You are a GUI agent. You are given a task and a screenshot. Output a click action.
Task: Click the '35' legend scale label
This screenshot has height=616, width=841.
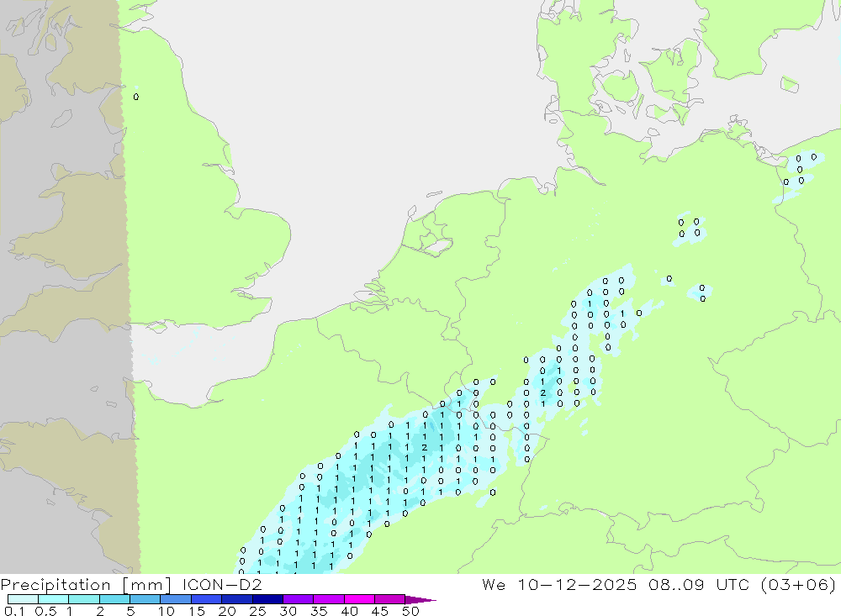[319, 611]
